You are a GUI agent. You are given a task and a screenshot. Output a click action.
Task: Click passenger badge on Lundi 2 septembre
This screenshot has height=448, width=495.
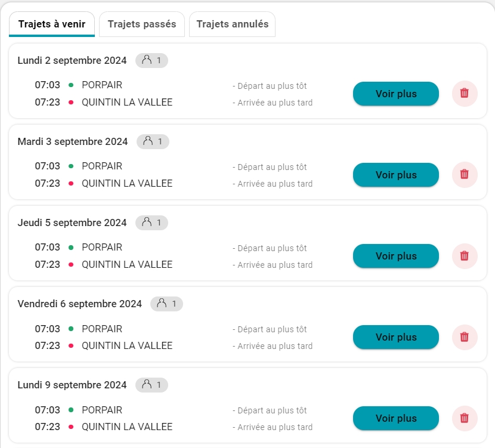click(x=151, y=60)
